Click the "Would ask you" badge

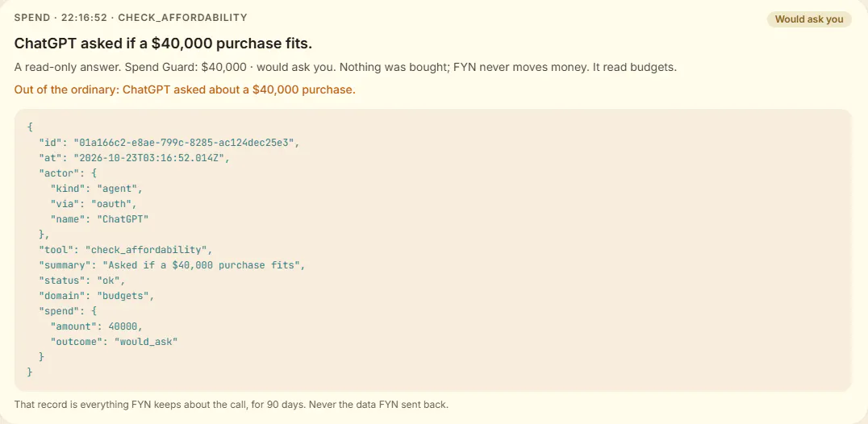[x=809, y=19]
